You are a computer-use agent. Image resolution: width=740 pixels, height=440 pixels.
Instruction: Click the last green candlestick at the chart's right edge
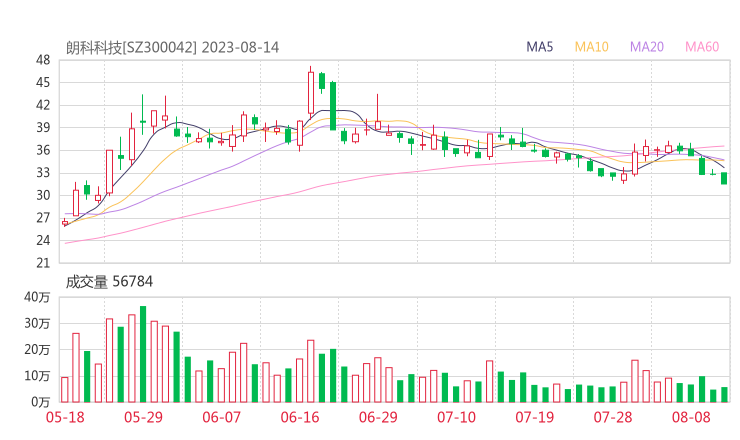tap(724, 178)
